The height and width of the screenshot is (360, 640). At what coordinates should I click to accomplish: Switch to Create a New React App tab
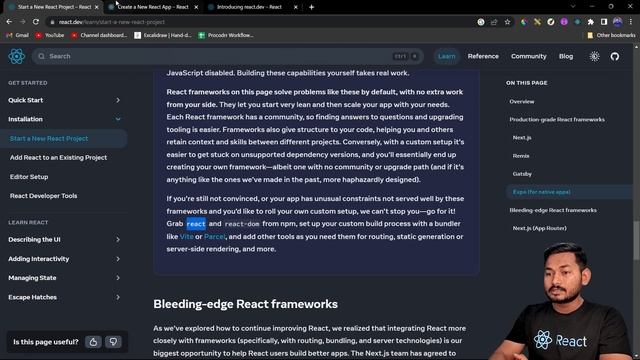point(153,7)
